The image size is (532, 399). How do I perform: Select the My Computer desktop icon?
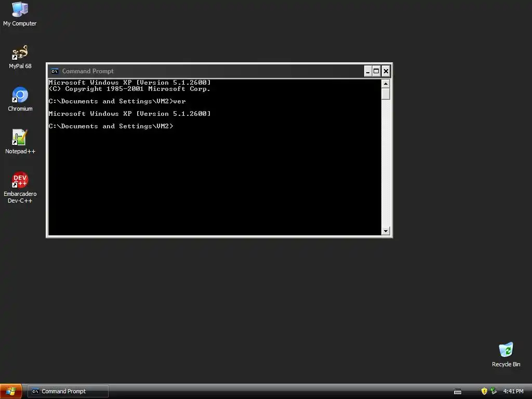[20, 14]
